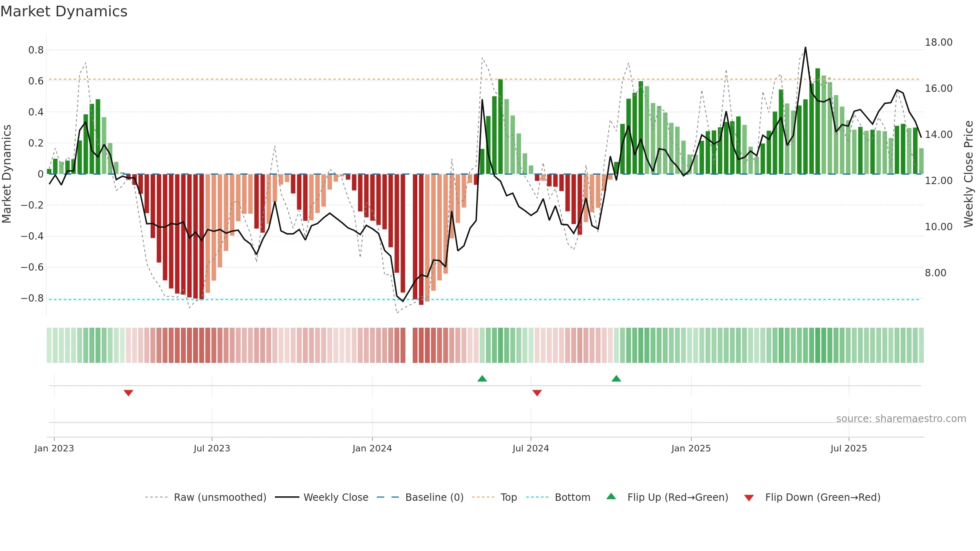Click the −0.4 left axis tick
This screenshot has height=551, width=980.
tap(32, 236)
